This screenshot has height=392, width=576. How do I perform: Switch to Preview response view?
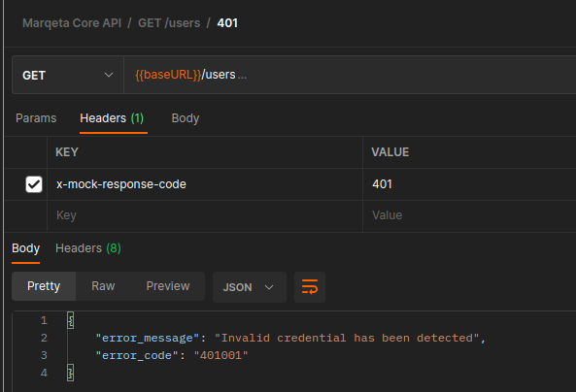pyautogui.click(x=168, y=286)
